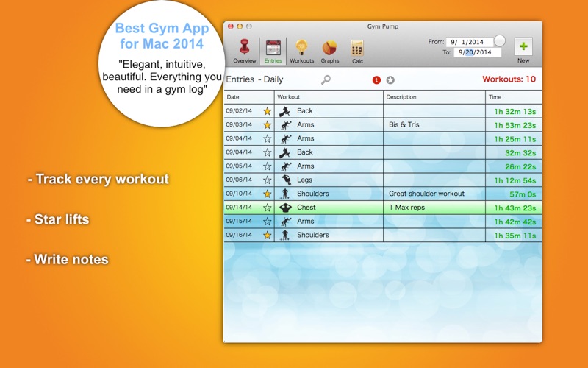Click the time '1h 43m 23s'
Screen dimensions: 588x368
[515, 208]
